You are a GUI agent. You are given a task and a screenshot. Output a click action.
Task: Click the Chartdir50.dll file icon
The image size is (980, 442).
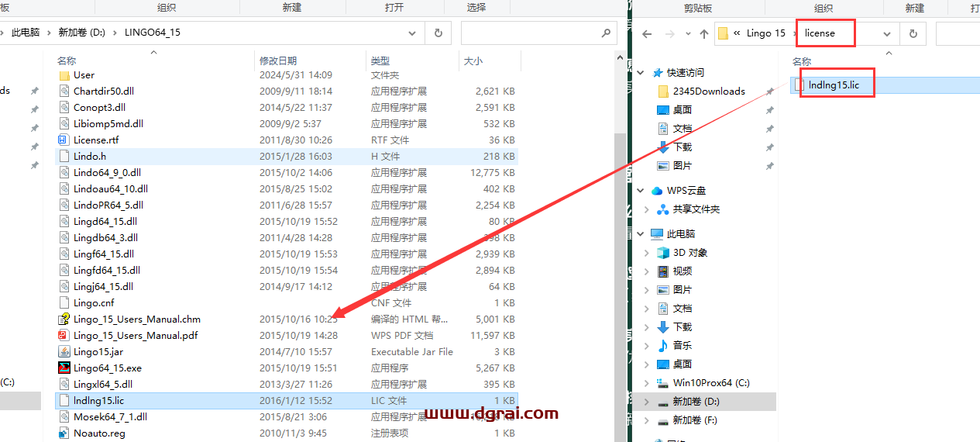pyautogui.click(x=64, y=91)
